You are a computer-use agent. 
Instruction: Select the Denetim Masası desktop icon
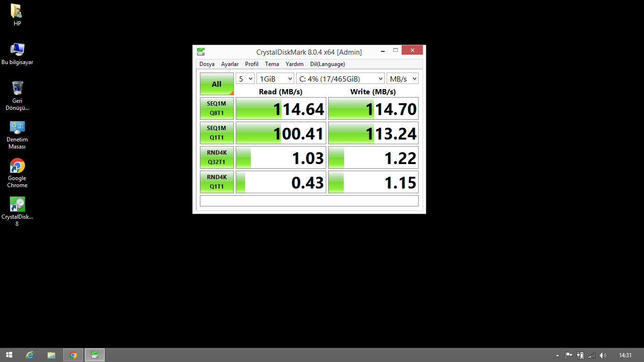(x=17, y=135)
